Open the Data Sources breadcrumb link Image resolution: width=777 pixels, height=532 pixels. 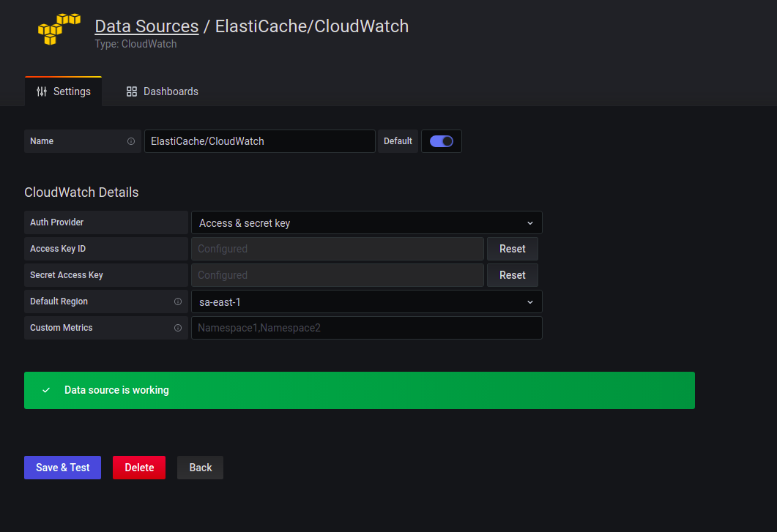(146, 26)
